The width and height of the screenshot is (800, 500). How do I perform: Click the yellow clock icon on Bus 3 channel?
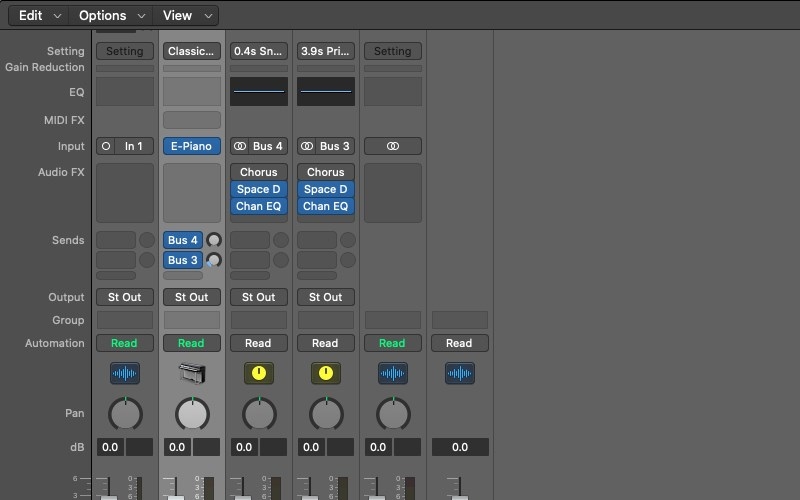326,373
